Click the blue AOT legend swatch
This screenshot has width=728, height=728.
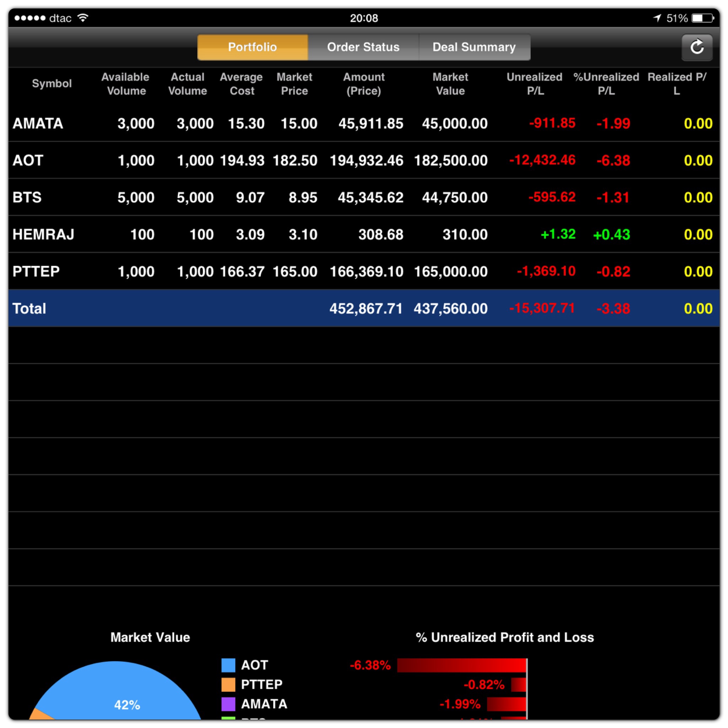(x=228, y=665)
